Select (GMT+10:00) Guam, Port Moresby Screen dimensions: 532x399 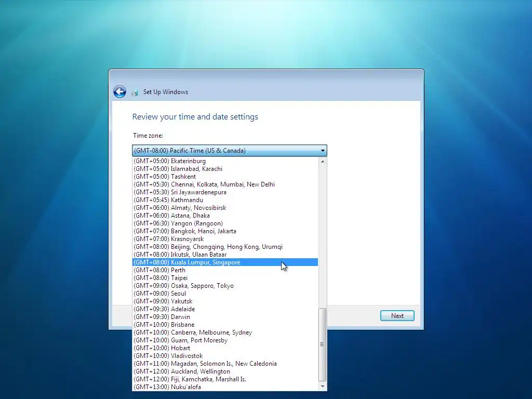pos(225,340)
